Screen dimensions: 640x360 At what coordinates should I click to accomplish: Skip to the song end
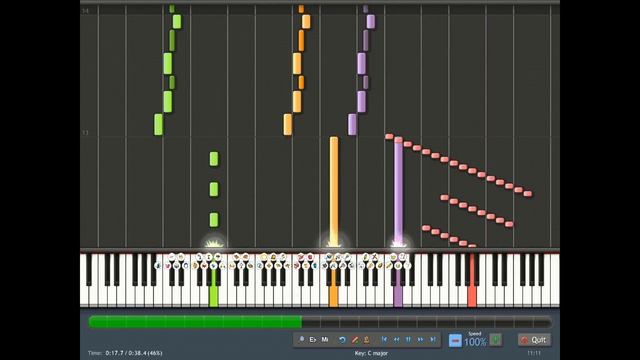click(433, 340)
